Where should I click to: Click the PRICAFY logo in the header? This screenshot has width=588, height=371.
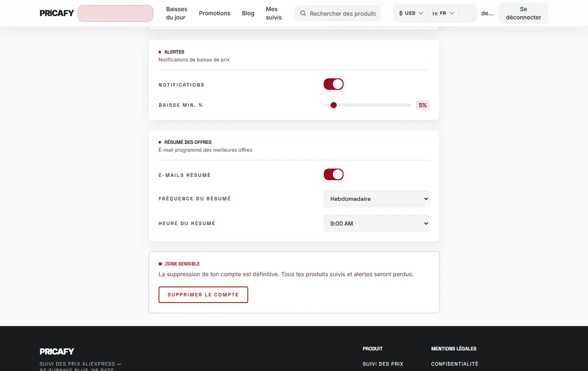(57, 13)
